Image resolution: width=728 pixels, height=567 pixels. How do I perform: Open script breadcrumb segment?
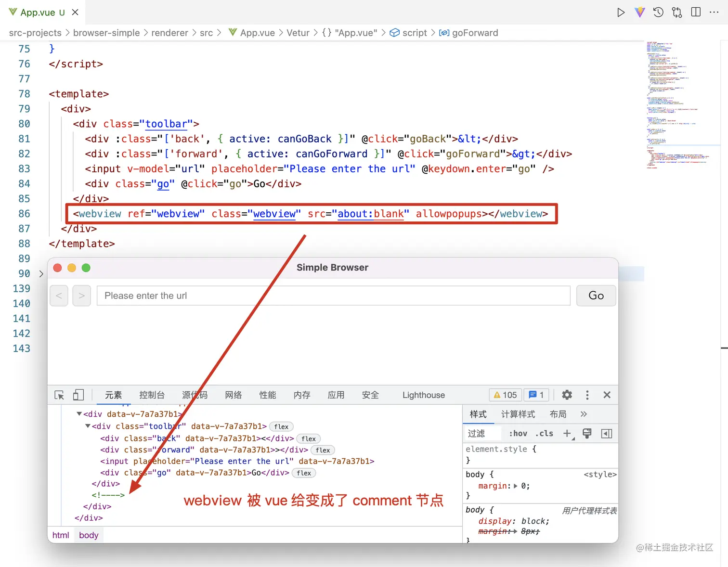point(408,33)
